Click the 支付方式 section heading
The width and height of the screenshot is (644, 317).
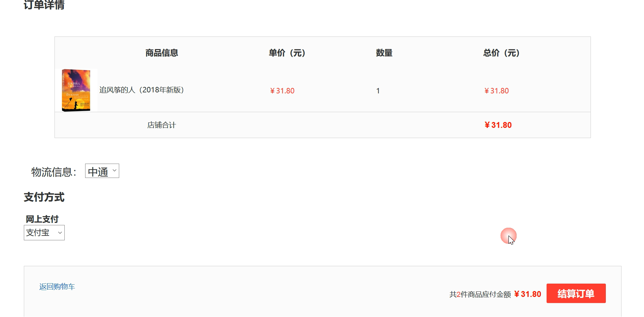pyautogui.click(x=44, y=197)
